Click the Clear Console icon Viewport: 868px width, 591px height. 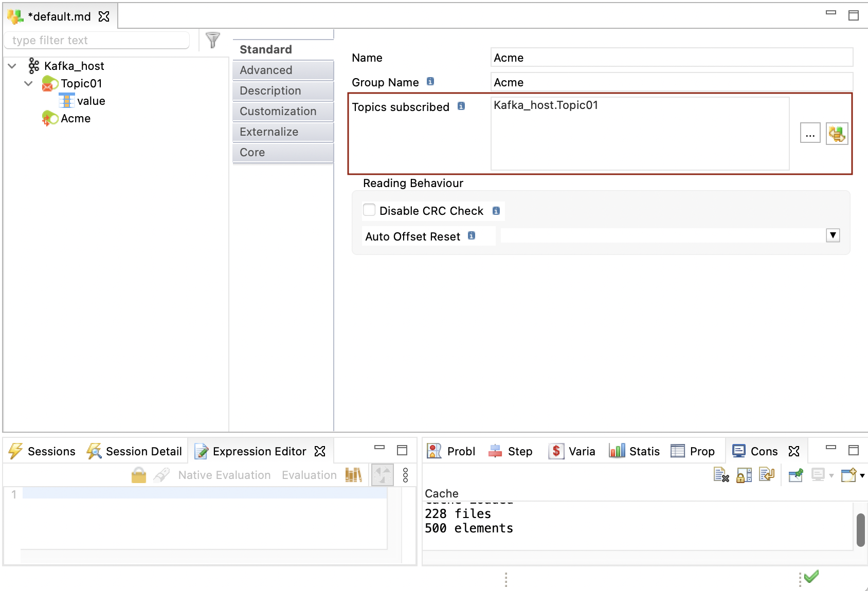pos(721,475)
